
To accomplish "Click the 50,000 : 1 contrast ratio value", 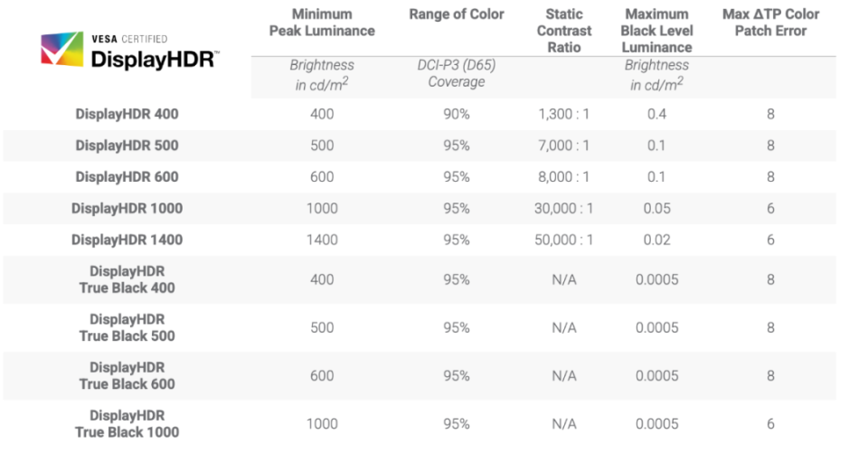I will pos(564,240).
